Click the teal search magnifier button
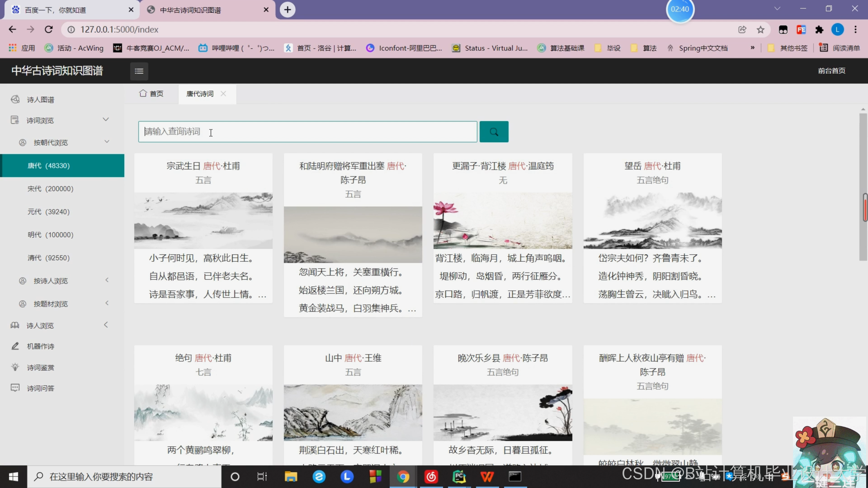The height and width of the screenshot is (488, 868). point(494,132)
